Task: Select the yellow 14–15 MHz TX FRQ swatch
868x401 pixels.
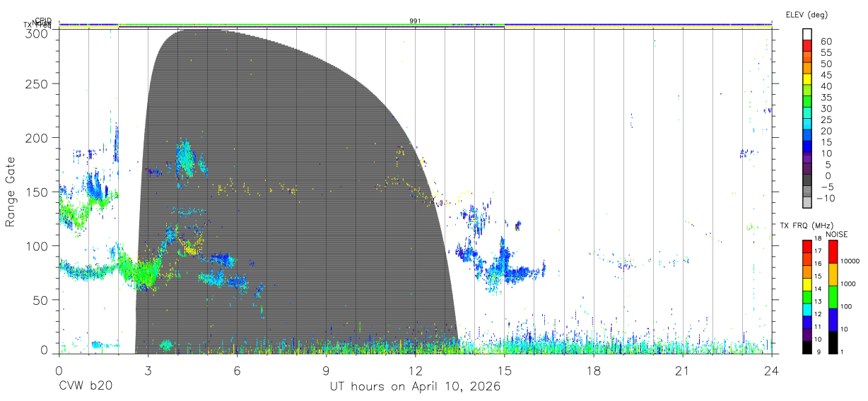Action: 807,284
